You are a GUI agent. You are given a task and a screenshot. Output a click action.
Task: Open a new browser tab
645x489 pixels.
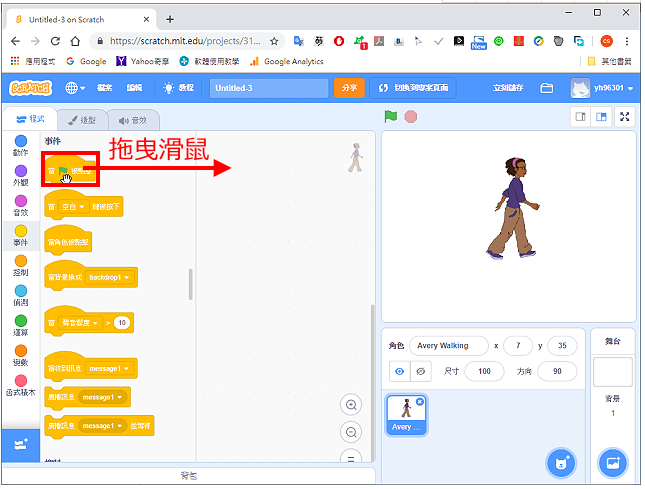[x=170, y=19]
